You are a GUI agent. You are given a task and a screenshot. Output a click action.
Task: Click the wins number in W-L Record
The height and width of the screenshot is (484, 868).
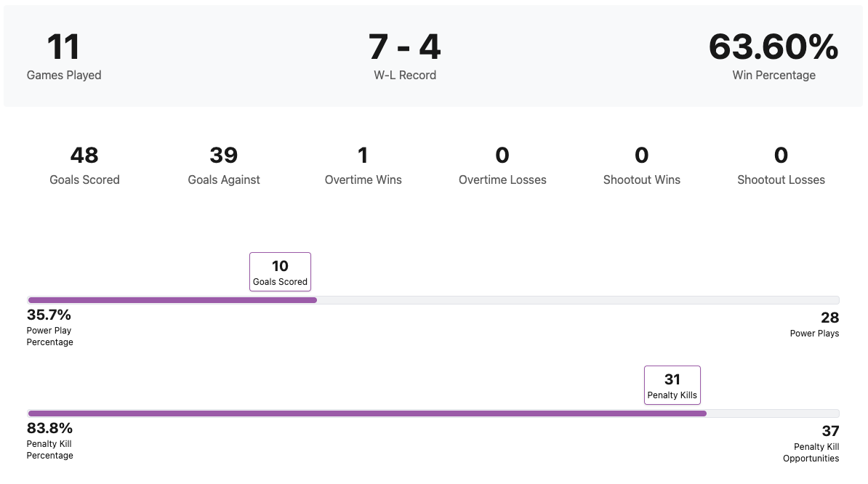(379, 47)
